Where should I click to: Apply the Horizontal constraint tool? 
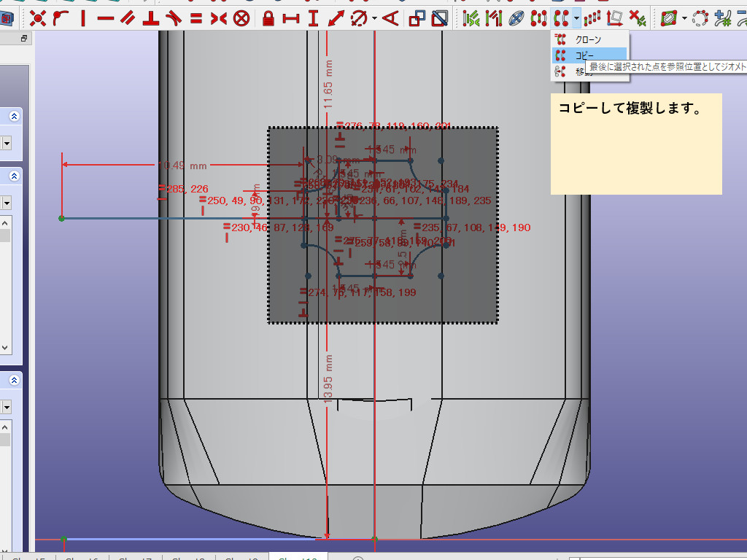coord(105,18)
